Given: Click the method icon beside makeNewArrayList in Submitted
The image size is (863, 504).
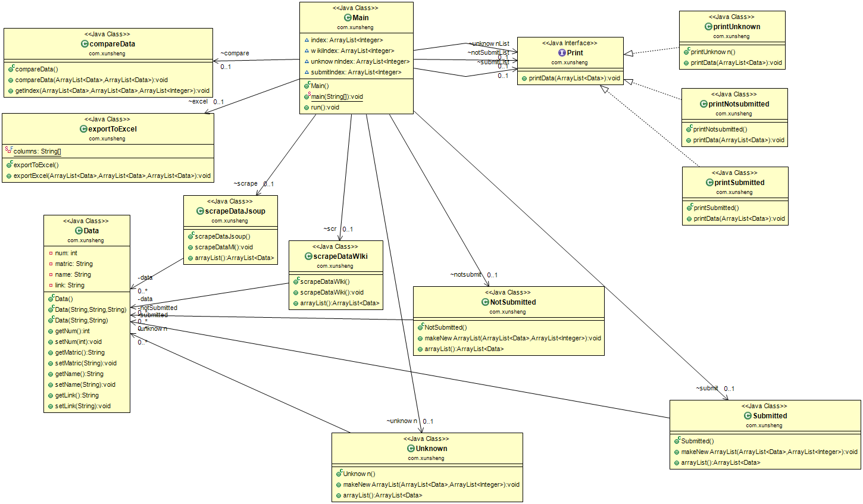Looking at the screenshot, I should click(x=677, y=452).
